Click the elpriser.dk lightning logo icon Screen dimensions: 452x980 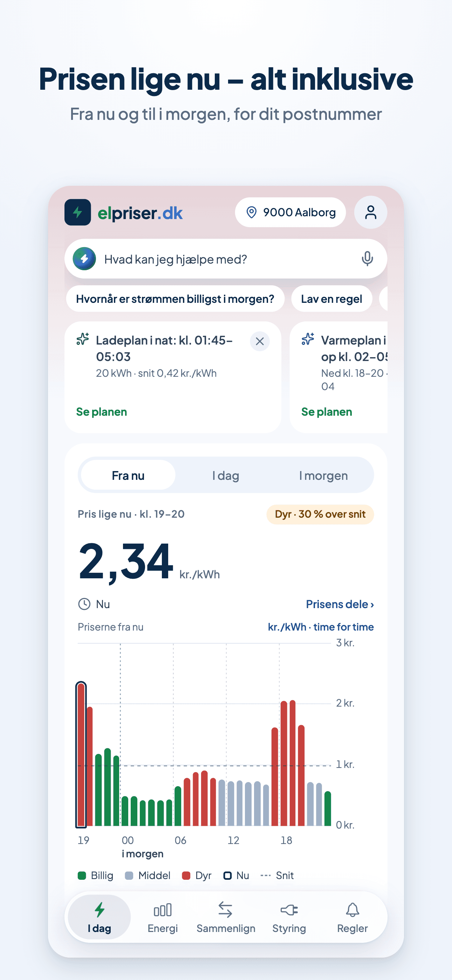tap(78, 212)
